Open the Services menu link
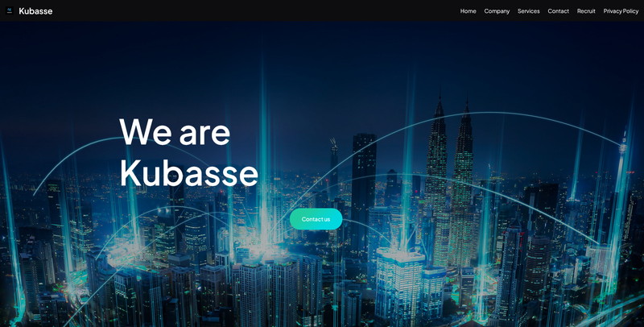644x327 pixels. [x=529, y=11]
